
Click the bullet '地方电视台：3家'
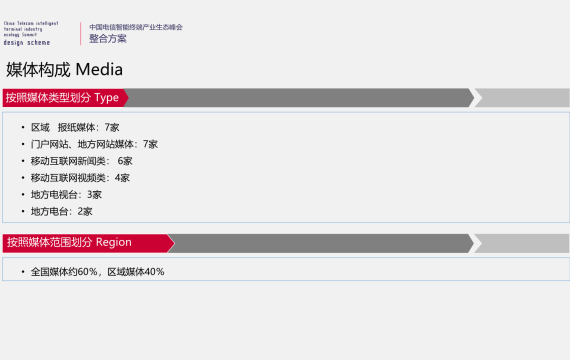click(x=66, y=195)
